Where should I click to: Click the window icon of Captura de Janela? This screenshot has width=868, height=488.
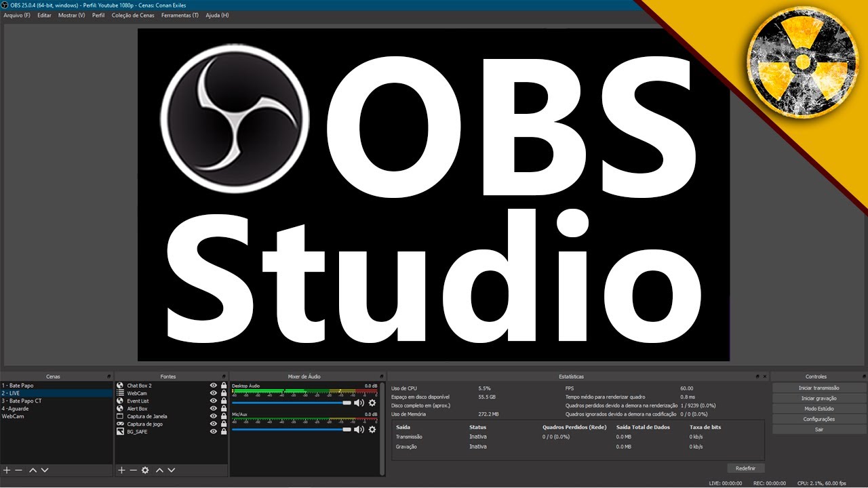tap(120, 416)
